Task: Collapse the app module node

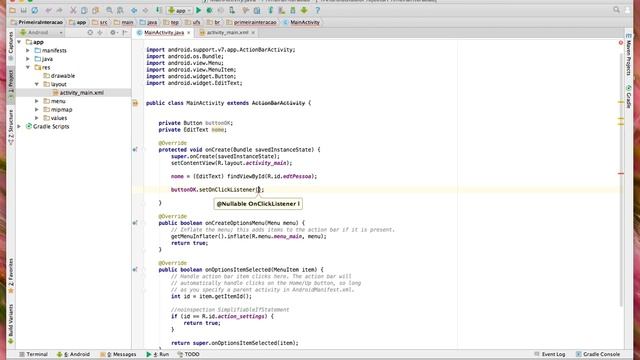Action: pos(19,42)
